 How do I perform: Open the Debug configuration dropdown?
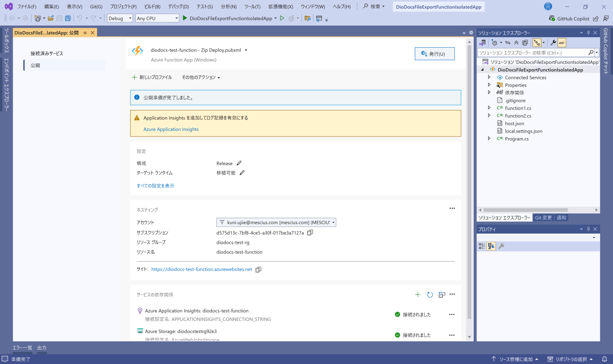pos(120,18)
